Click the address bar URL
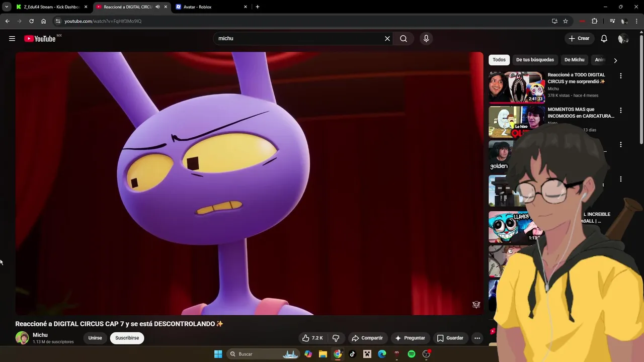The height and width of the screenshot is (362, 644). pos(103,21)
